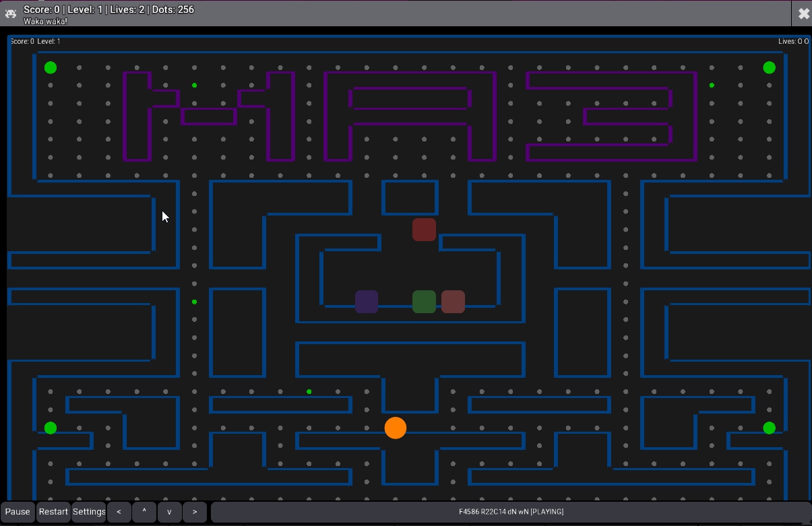Click the orange Pac-Man character
Viewport: 812px width, 526px height.
(x=396, y=427)
